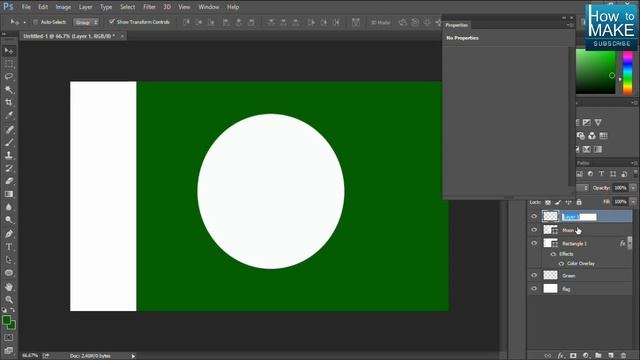Viewport: 640px width, 360px height.
Task: Toggle Effects visibility eye
Action: [x=553, y=254]
